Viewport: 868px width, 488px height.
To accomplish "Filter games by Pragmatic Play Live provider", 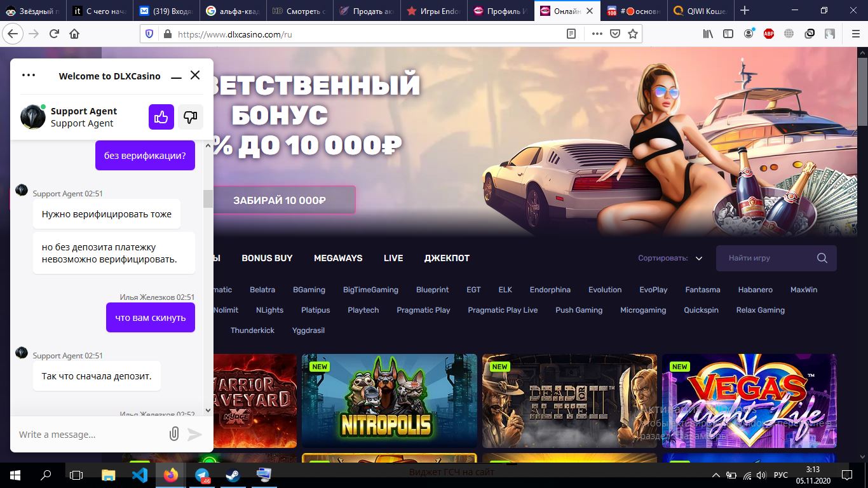I will coord(503,310).
